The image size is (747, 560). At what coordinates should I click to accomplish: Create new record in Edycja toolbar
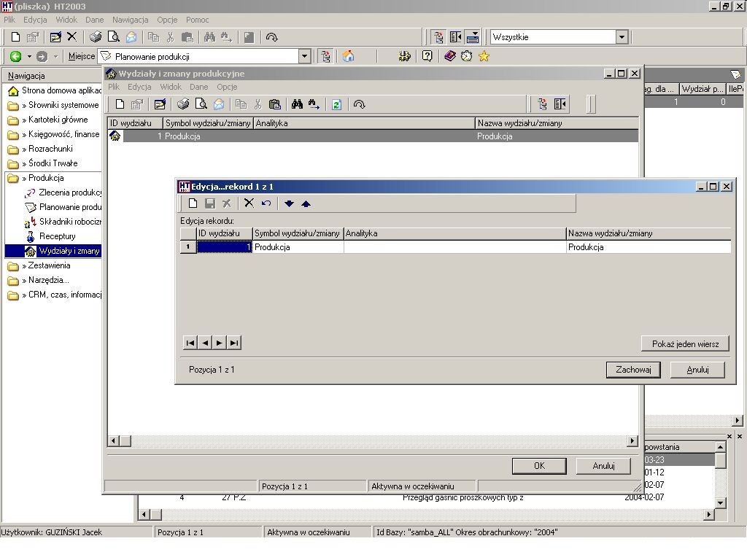pos(193,203)
